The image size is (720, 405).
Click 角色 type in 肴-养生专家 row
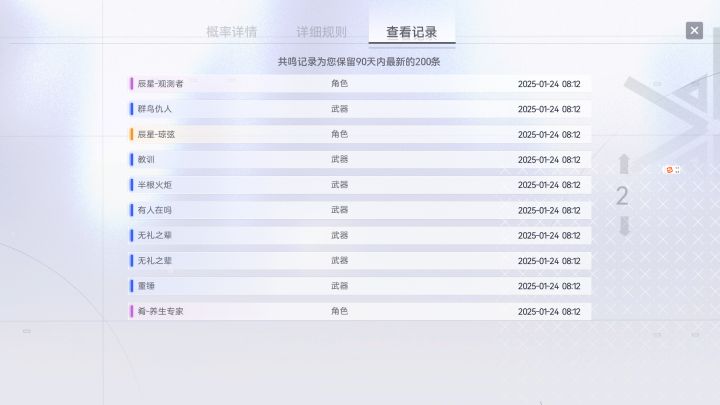(339, 311)
